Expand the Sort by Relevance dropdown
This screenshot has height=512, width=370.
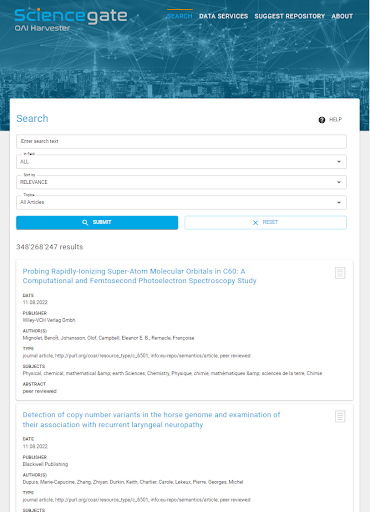click(181, 182)
